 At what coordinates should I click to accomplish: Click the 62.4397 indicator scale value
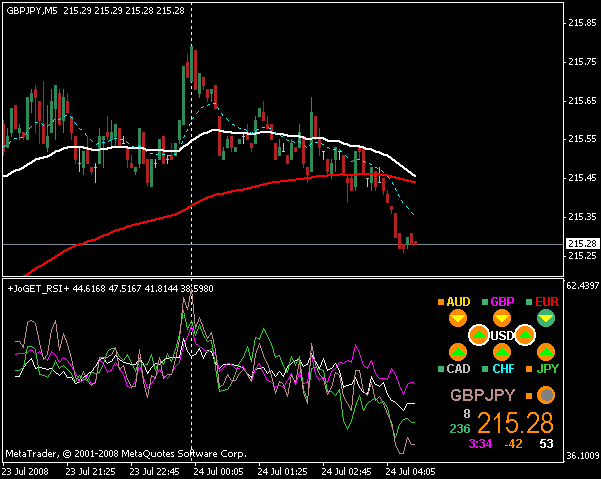(582, 285)
